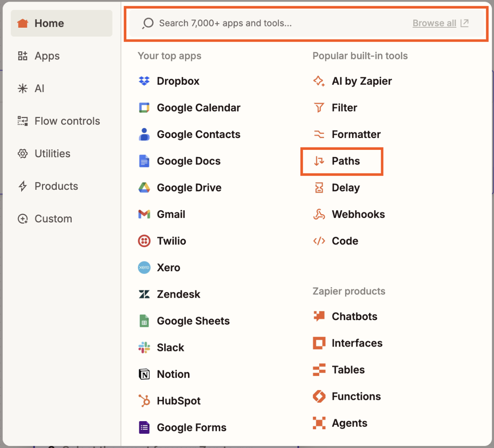Switch to the Apps sidebar tab
Viewport: 494px width, 448px height.
62,56
